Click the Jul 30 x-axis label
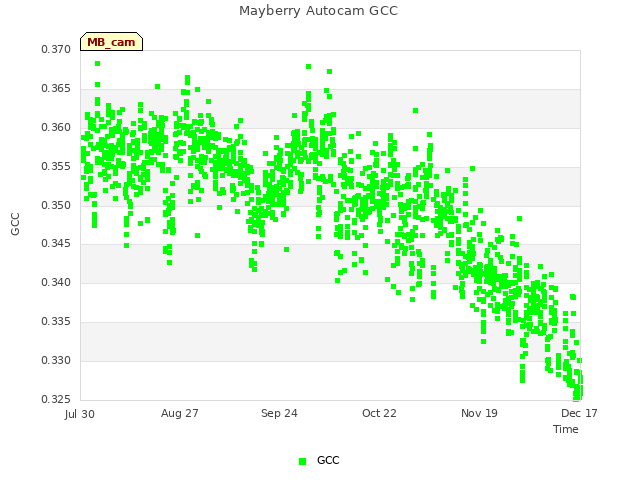The image size is (640, 480). (80, 414)
